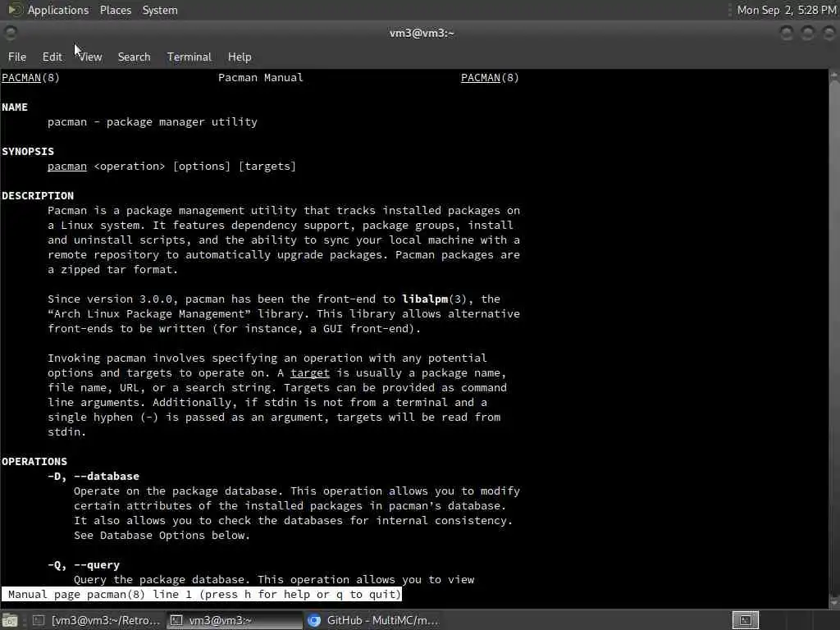
Task: Click the manual page status line at bottom
Action: 202,594
